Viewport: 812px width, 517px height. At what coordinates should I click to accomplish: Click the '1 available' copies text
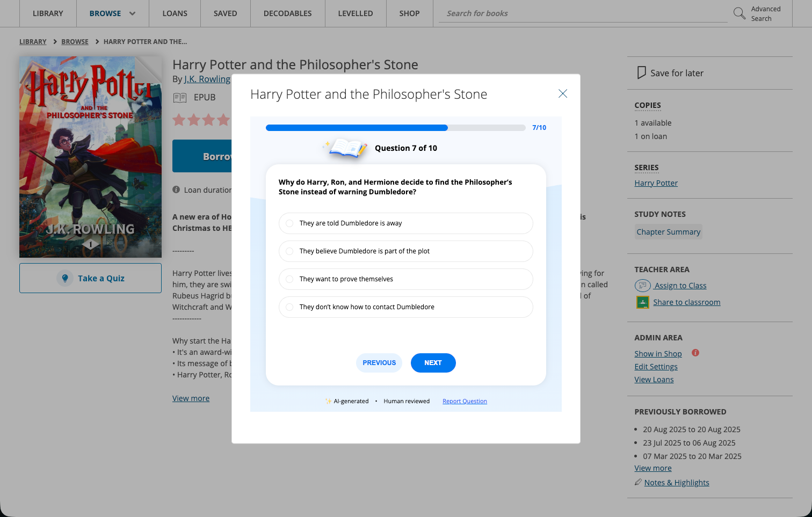(653, 123)
